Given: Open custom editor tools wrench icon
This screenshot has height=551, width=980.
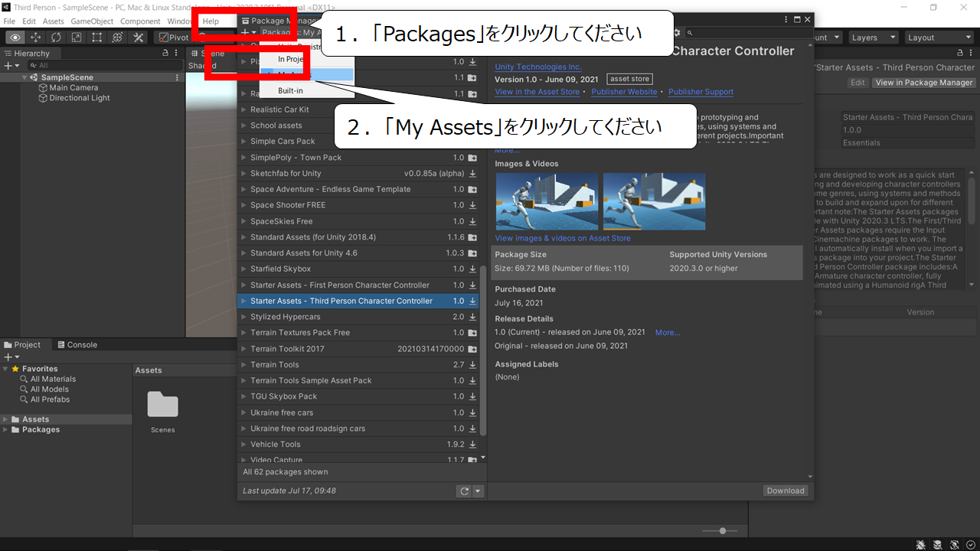Looking at the screenshot, I should 139,37.
